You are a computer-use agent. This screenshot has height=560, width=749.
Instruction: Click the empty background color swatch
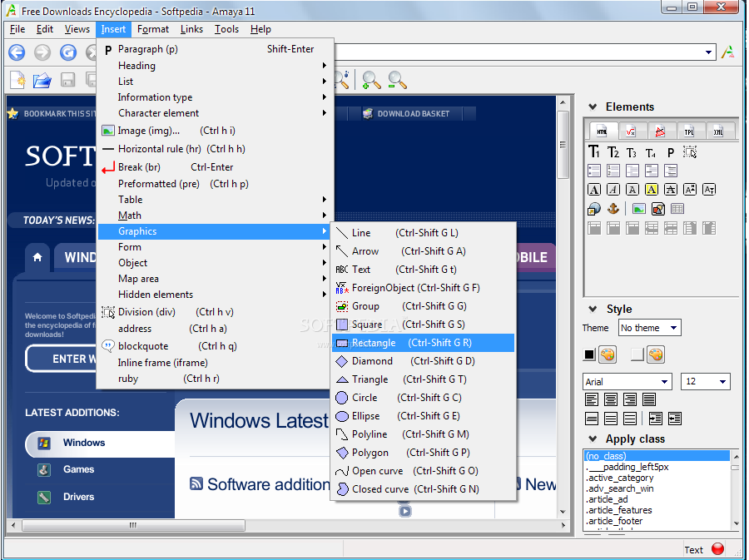(637, 354)
